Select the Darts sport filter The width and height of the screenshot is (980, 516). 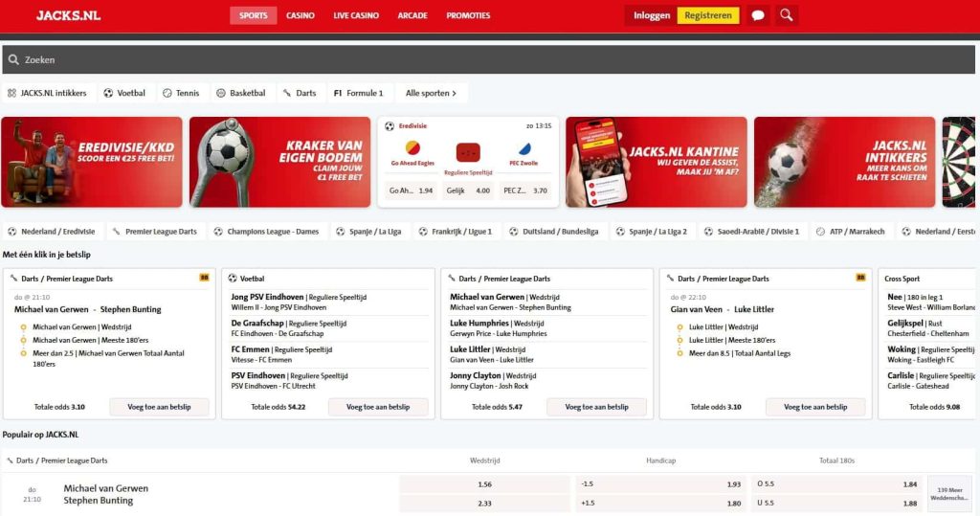pos(300,93)
